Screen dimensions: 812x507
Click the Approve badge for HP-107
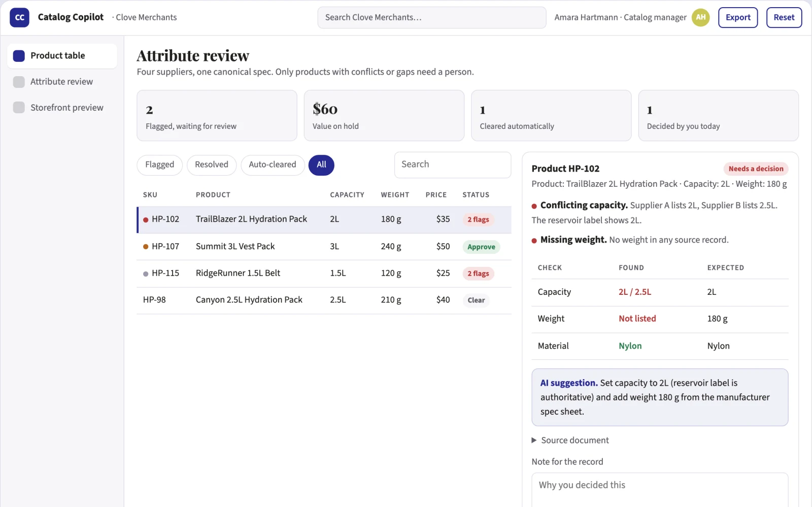pos(481,247)
